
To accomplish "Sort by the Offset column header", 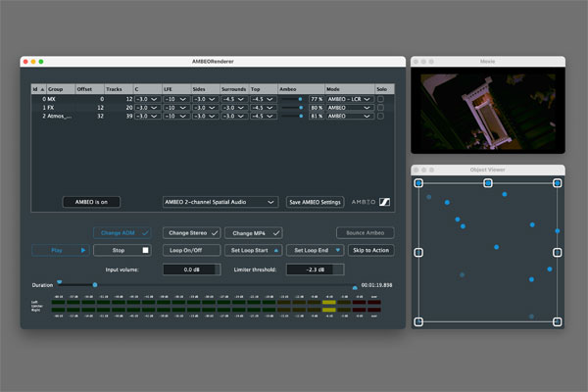I will tap(89, 89).
